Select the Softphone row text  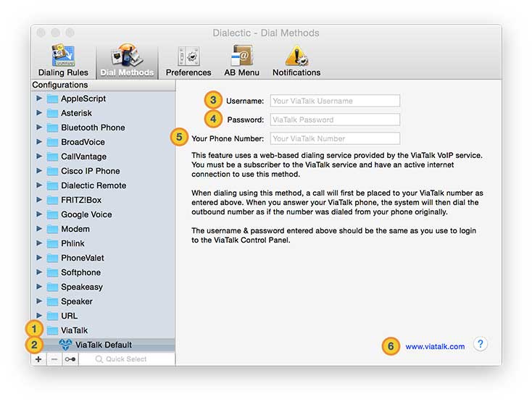pos(80,272)
